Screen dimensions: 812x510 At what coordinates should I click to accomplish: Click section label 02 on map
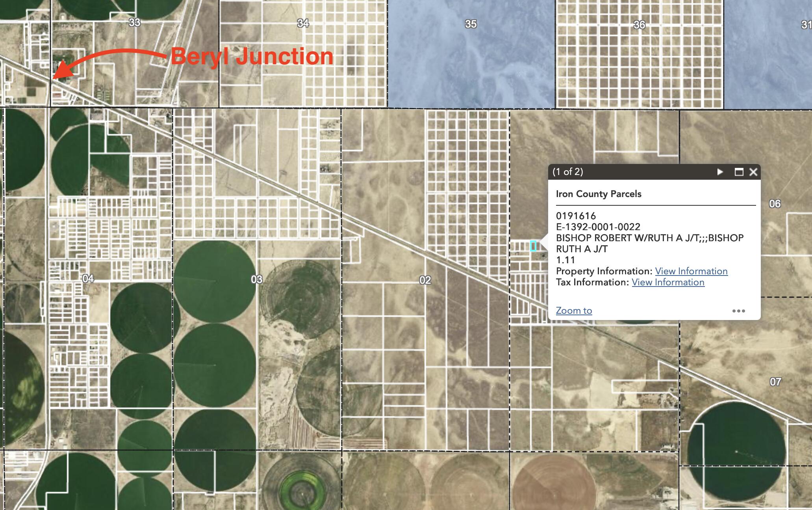(425, 280)
